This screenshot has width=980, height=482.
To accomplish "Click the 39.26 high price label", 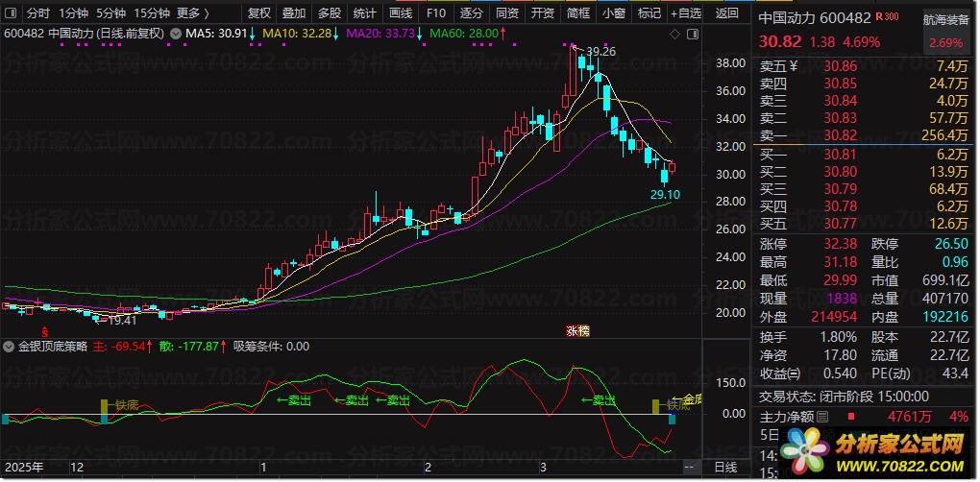I will [600, 52].
